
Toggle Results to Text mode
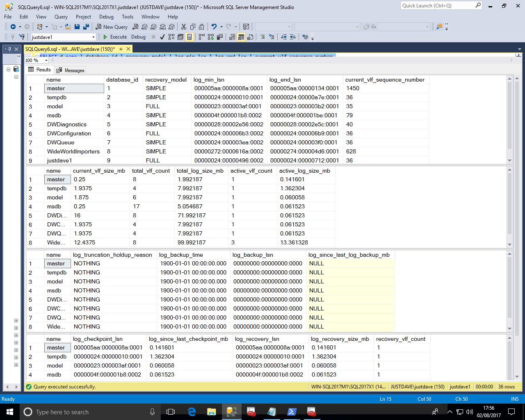point(232,37)
